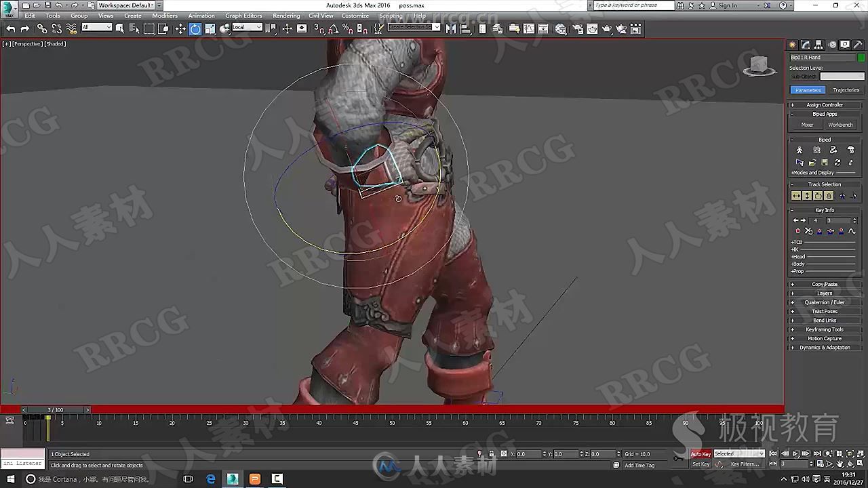This screenshot has width=868, height=488.
Task: Open the Rendering menu
Action: [x=286, y=16]
